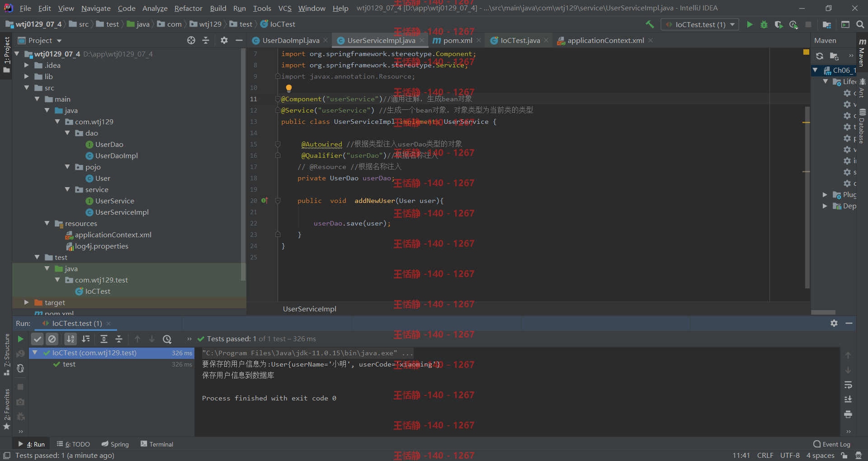Expand the target folder
The image size is (868, 461).
(x=27, y=302)
